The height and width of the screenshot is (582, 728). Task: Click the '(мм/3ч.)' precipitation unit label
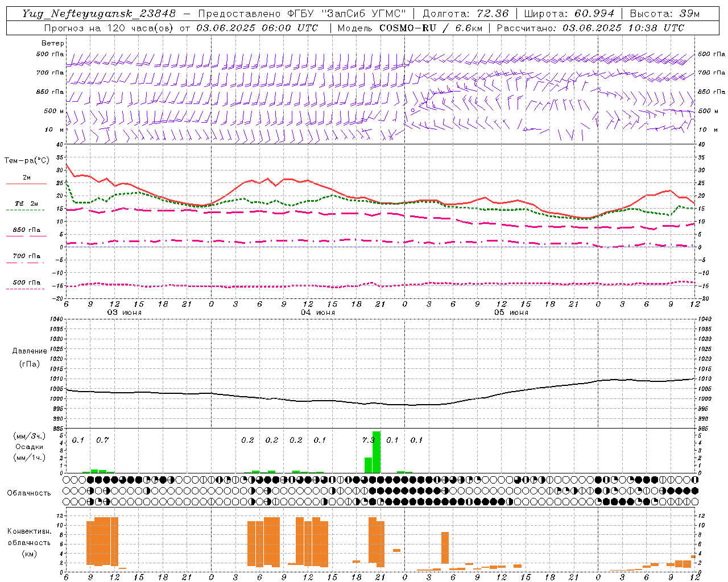tap(30, 436)
